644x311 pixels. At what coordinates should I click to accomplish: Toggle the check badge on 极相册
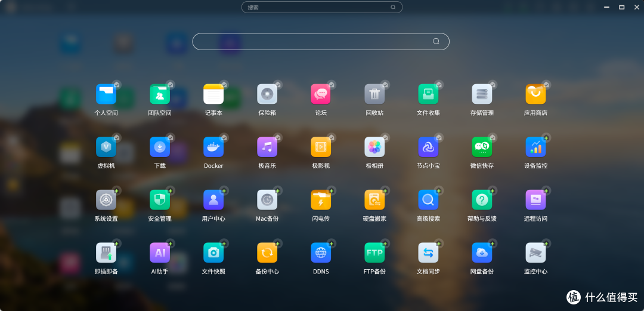[385, 138]
